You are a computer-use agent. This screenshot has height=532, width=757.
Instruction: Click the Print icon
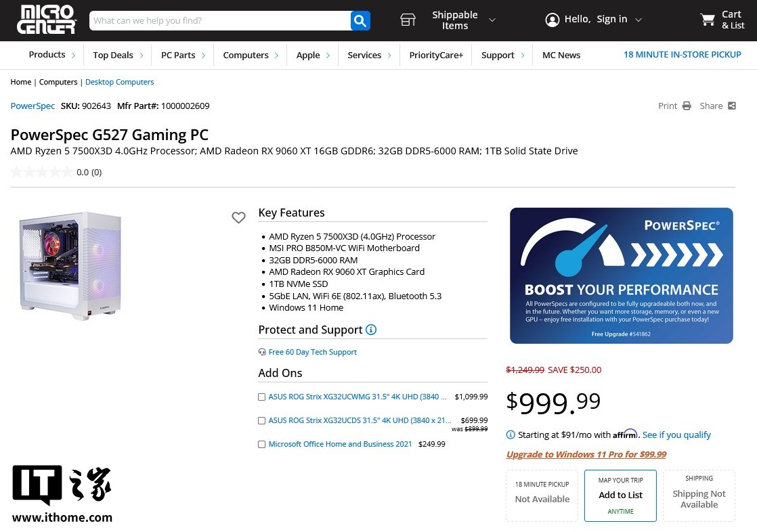(686, 106)
